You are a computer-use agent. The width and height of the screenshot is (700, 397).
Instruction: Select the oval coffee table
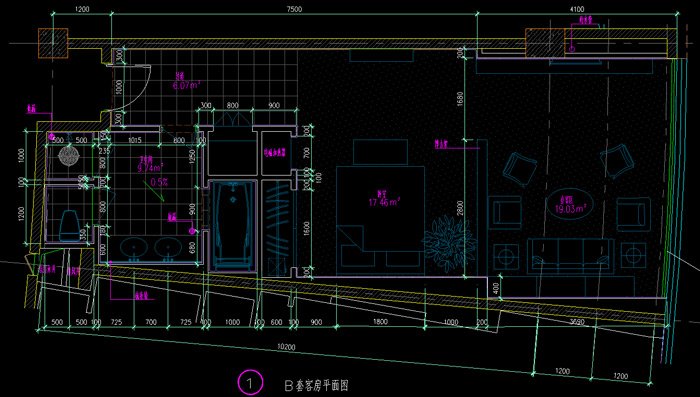pos(570,204)
